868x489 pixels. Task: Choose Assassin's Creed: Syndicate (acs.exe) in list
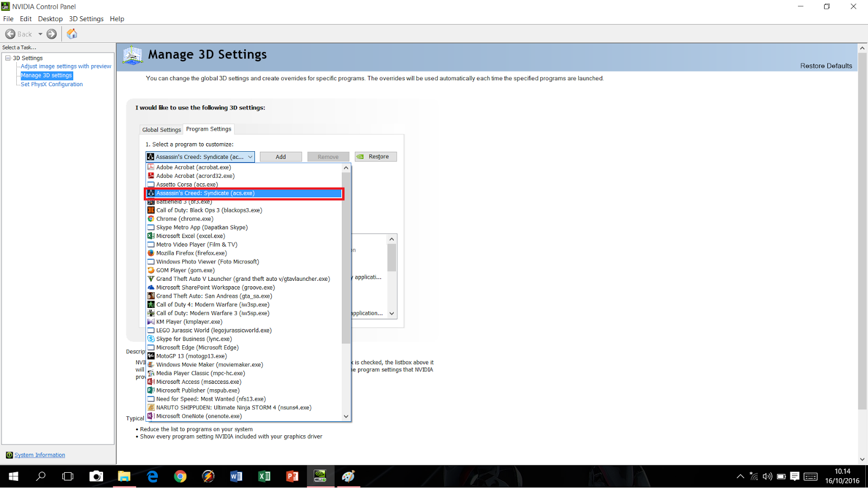(x=244, y=193)
